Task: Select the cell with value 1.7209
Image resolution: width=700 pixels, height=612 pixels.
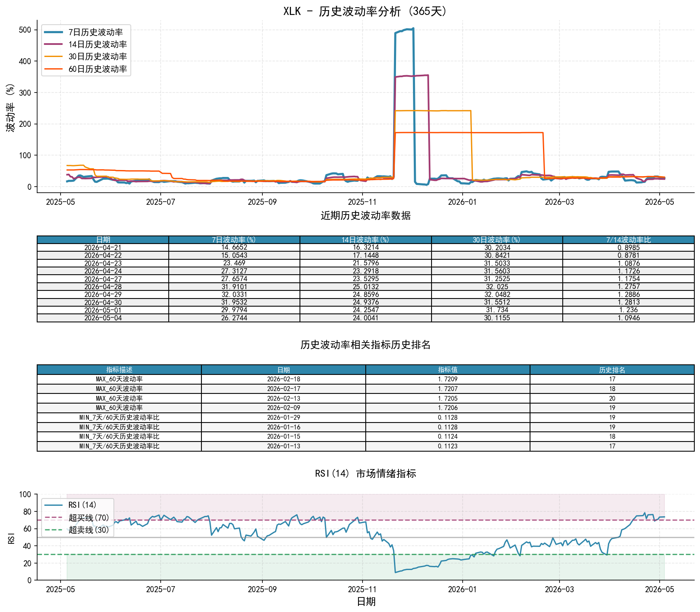Action: pos(448,379)
